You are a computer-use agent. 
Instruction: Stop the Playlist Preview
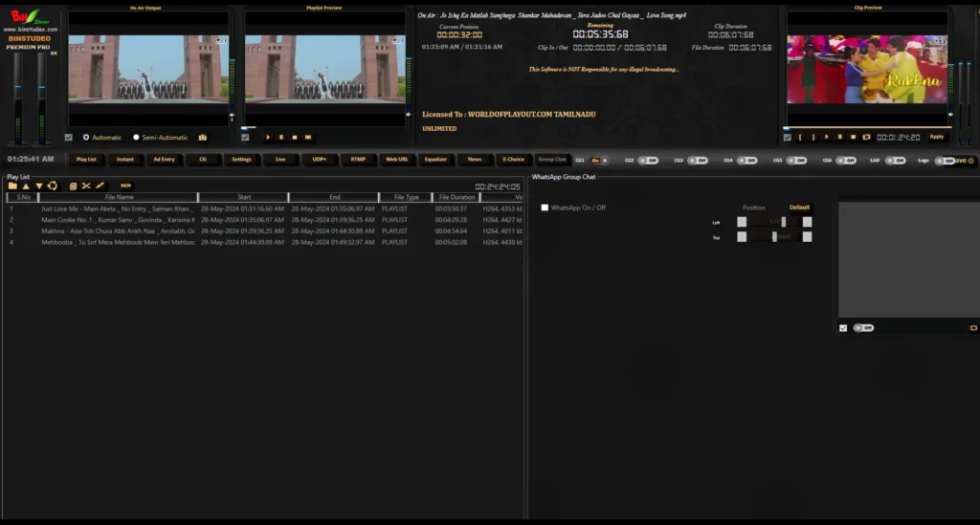[295, 138]
